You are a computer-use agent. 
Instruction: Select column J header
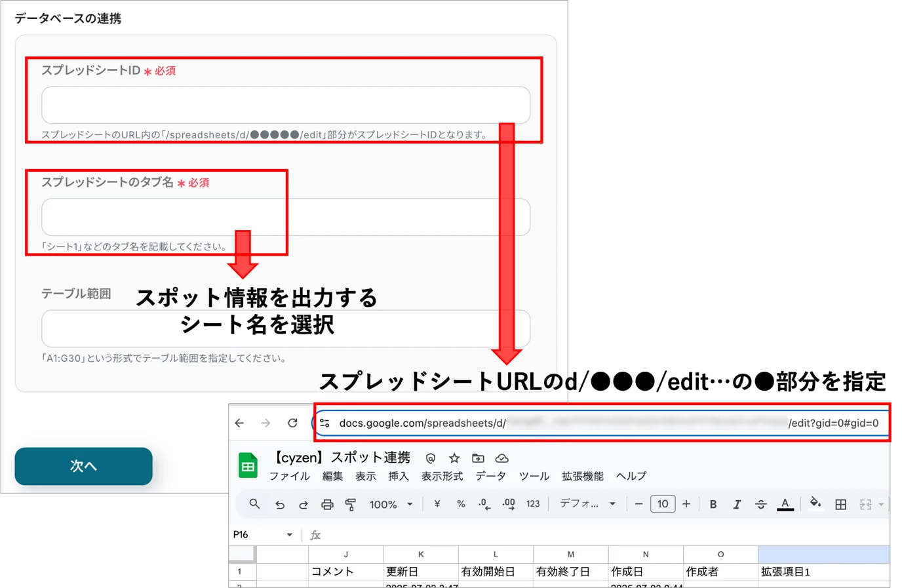point(346,555)
